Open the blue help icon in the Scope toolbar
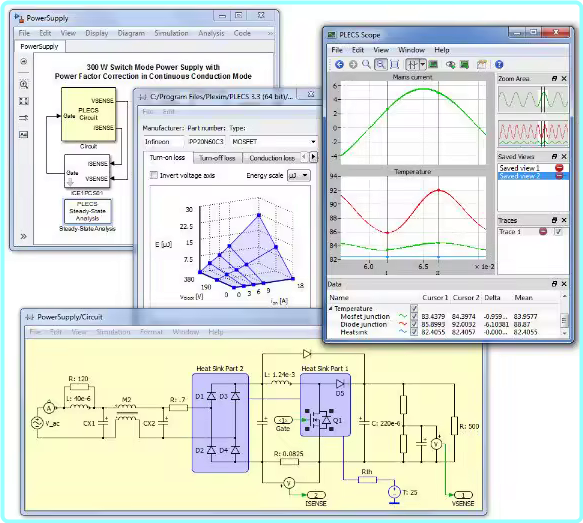Screen dimensions: 583x523 pos(499,65)
